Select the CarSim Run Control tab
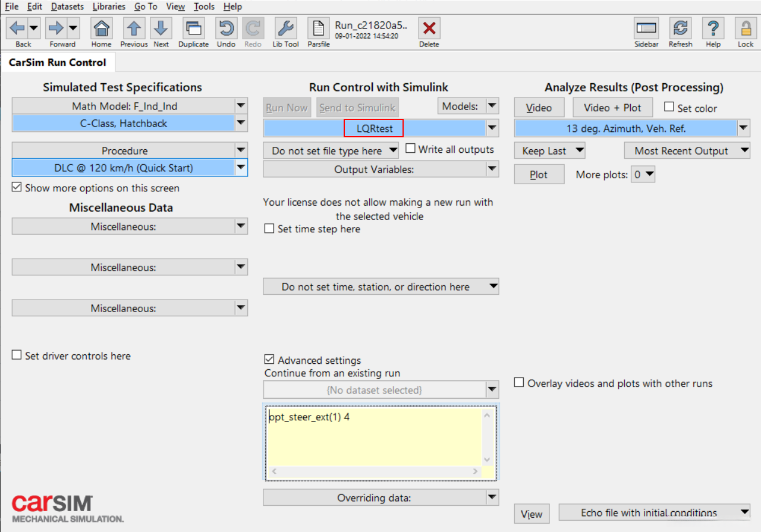 point(58,62)
